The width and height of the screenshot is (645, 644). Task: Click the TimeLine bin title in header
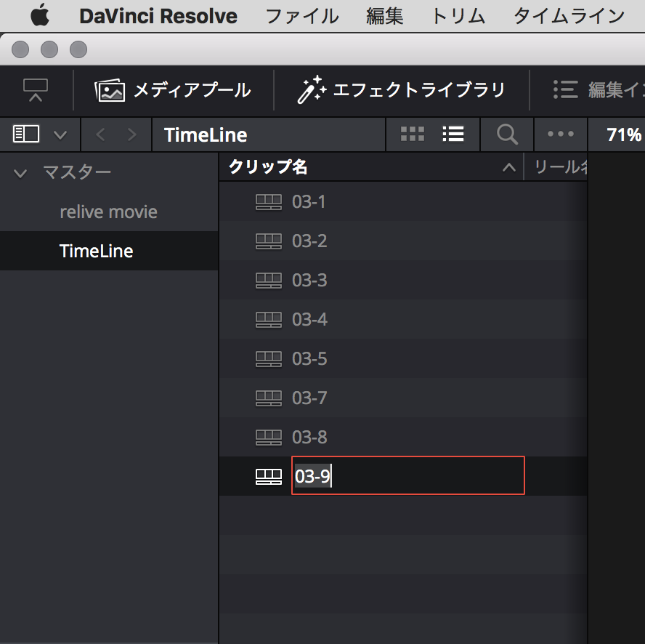click(206, 134)
